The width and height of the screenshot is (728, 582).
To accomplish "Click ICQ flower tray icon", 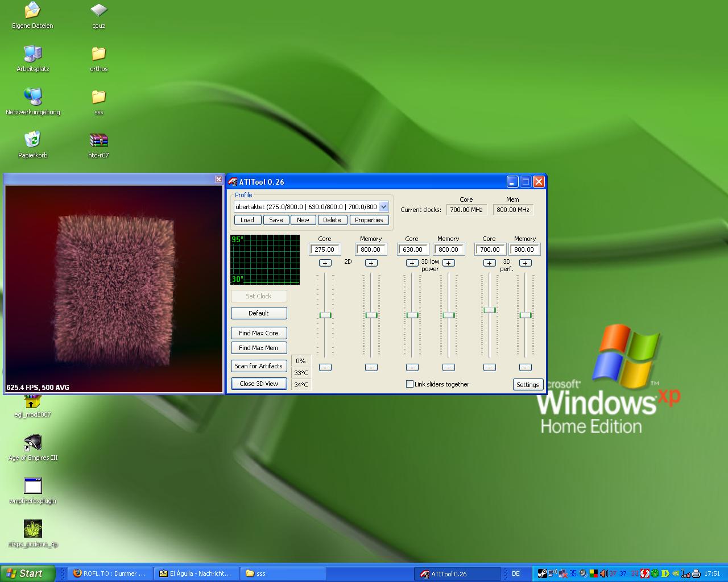I will (655, 573).
